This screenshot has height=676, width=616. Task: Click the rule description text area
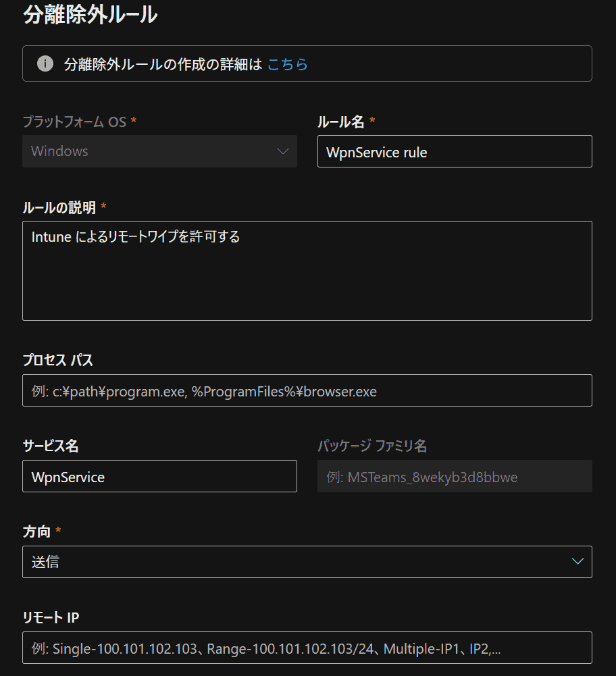(x=307, y=270)
